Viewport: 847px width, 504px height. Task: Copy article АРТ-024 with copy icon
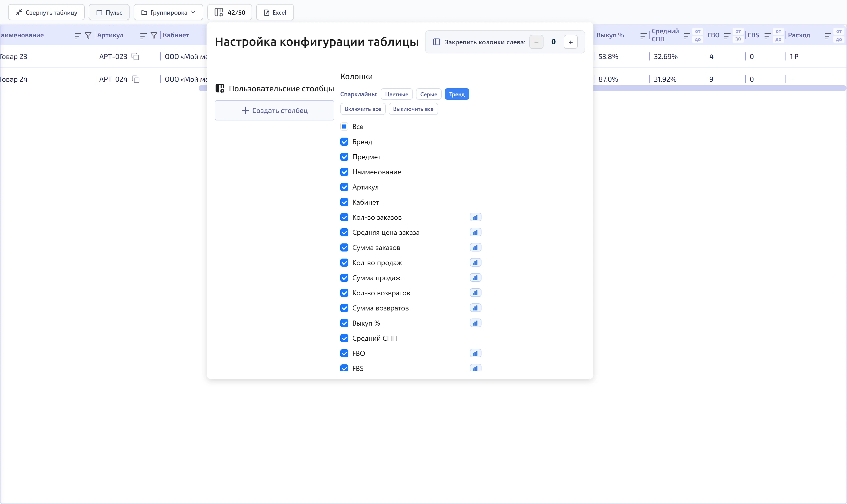pos(136,79)
